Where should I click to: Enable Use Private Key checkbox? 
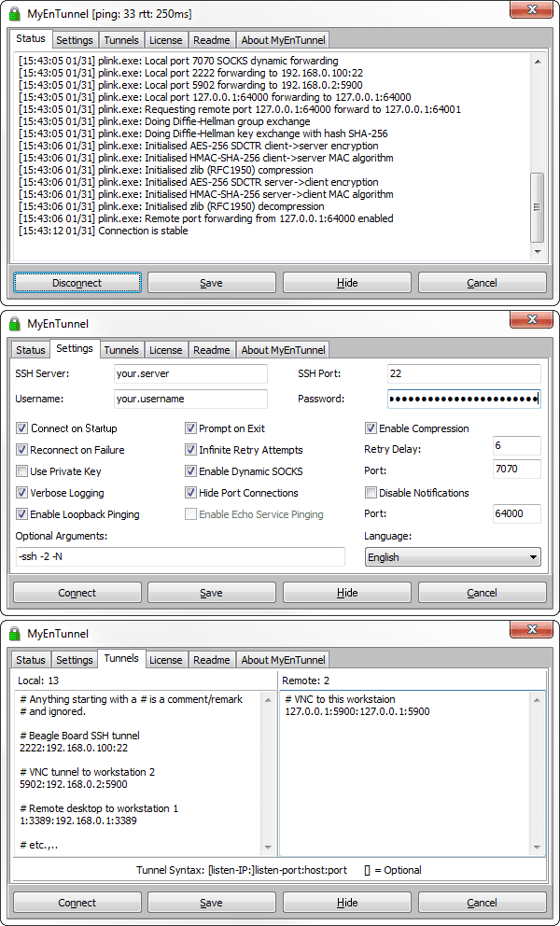coord(21,471)
